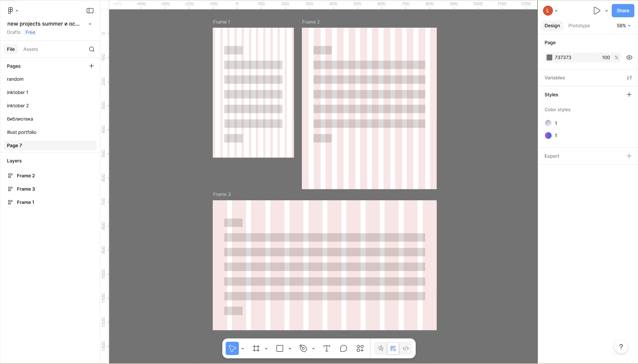The width and height of the screenshot is (638, 364).
Task: Switch to Dev Mode toggle
Action: pyautogui.click(x=406, y=348)
